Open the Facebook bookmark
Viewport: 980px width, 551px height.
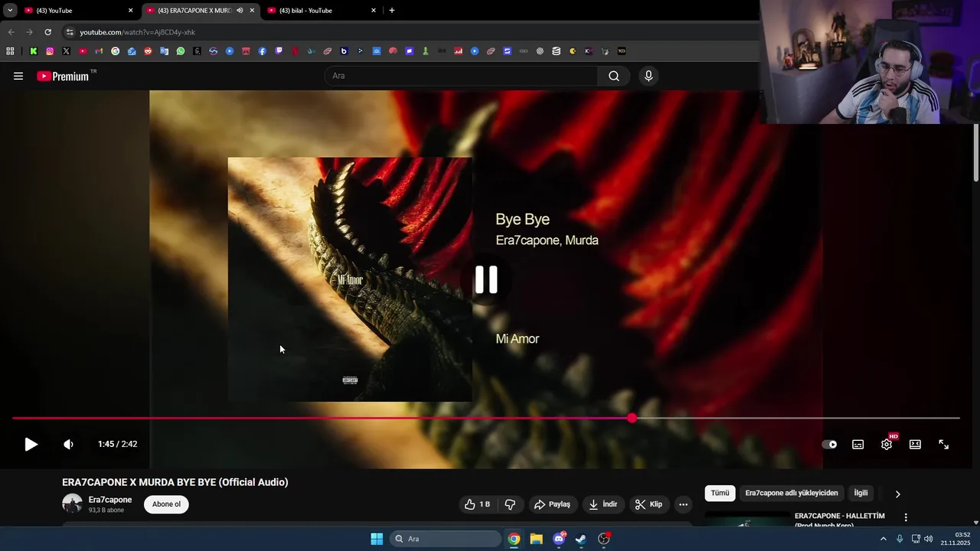tap(263, 51)
